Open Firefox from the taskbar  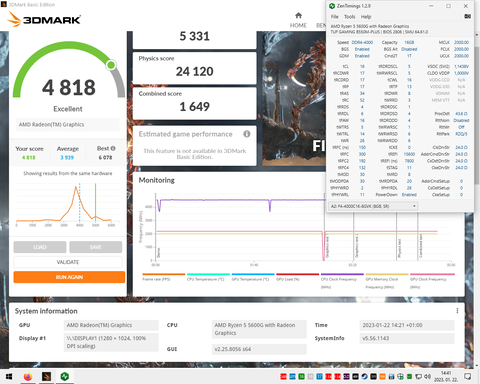pyautogui.click(x=28, y=377)
